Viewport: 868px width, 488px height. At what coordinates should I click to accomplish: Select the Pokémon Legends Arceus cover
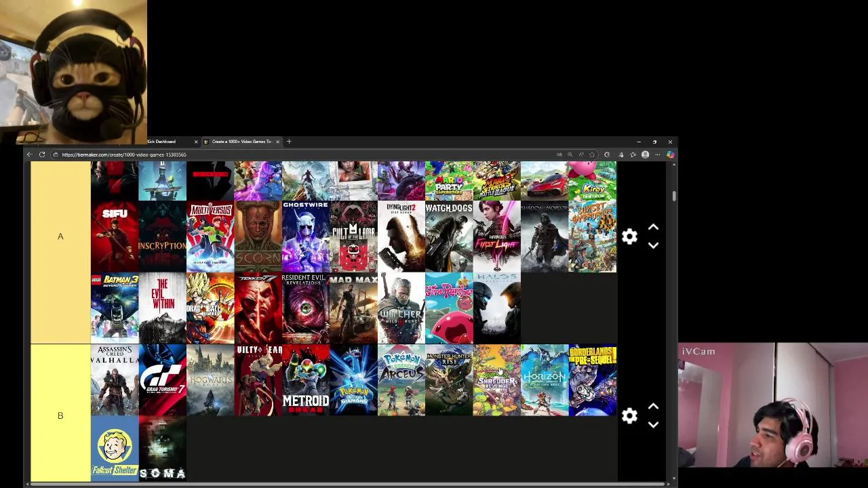coord(401,380)
